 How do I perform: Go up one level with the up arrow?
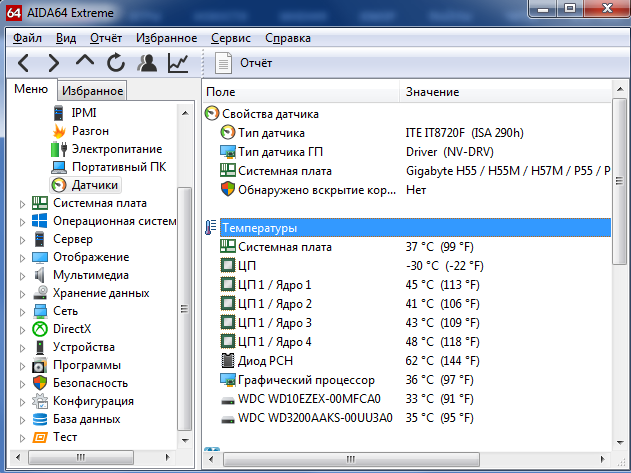tap(85, 61)
